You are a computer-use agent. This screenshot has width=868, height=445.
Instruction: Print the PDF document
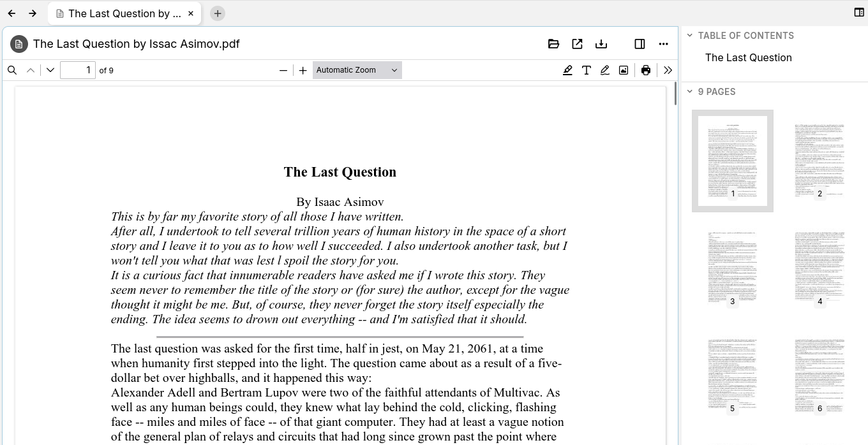coord(646,70)
